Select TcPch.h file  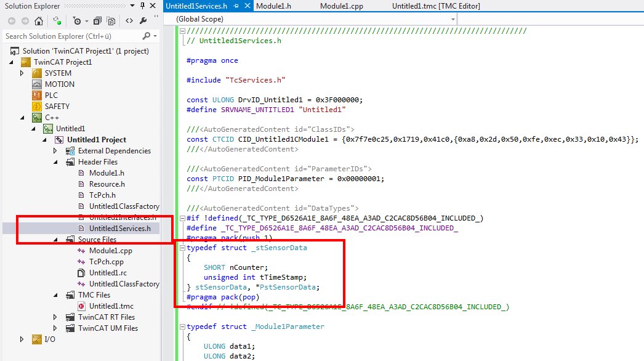click(x=102, y=195)
